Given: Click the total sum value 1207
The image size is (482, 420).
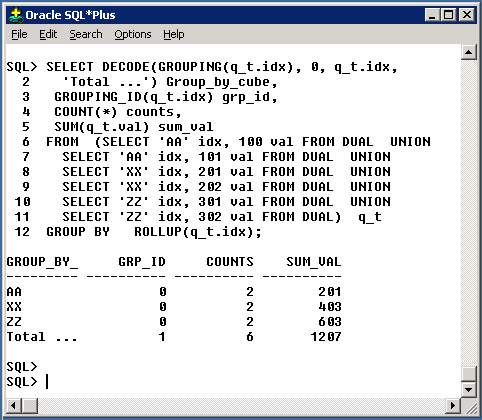Looking at the screenshot, I should pos(326,337).
